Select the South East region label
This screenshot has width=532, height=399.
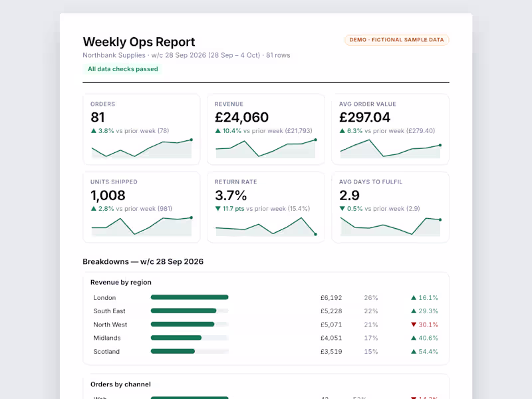(109, 311)
